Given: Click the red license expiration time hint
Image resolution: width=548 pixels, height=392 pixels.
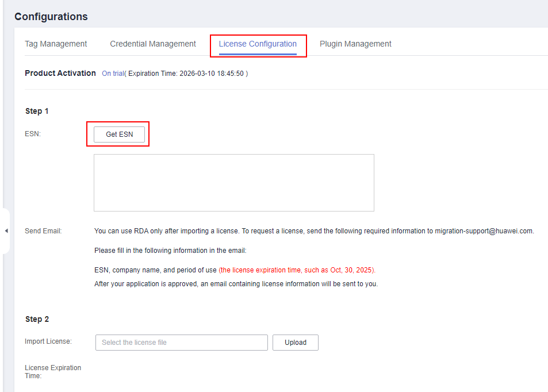Looking at the screenshot, I should coord(297,270).
